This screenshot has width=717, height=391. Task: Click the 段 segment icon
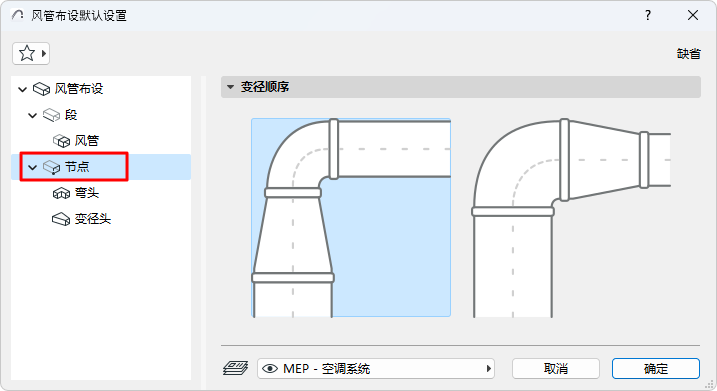coord(51,115)
